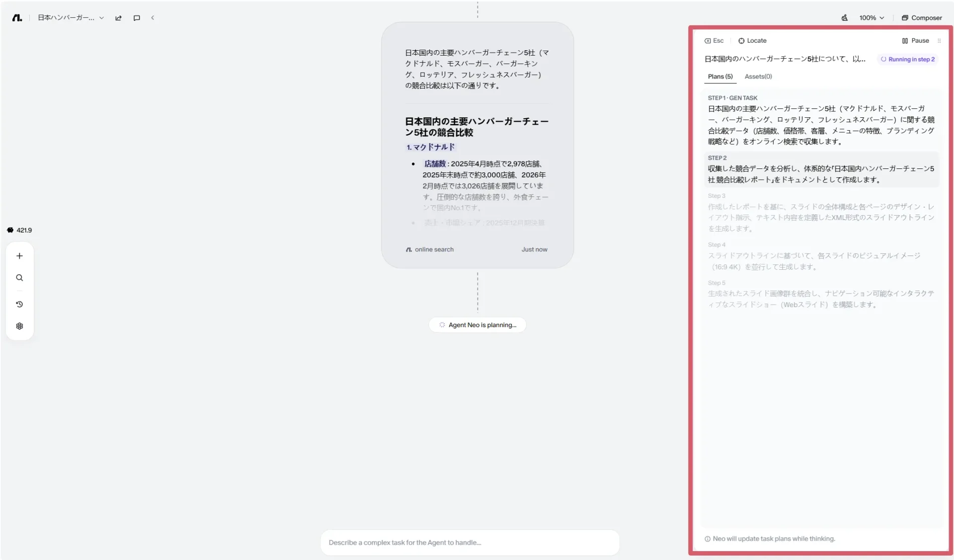Click the 'Running in step 2' status badge

908,59
